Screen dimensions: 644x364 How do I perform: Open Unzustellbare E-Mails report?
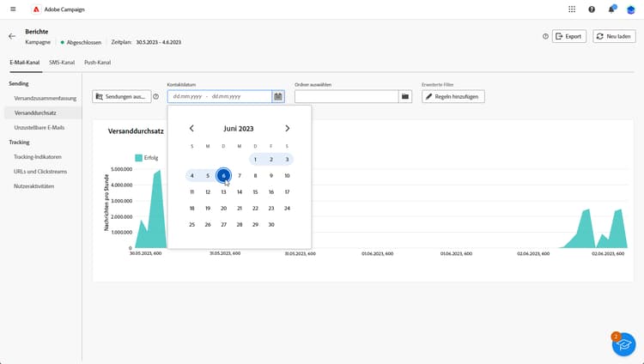[x=39, y=127]
